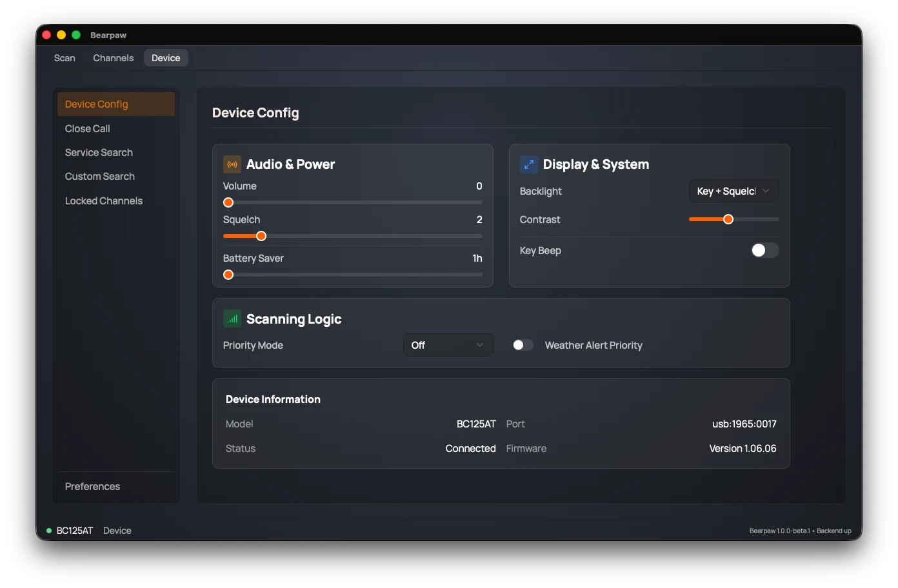Screen dimensions: 898x588
Task: Click the Firmware label
Action: 526,448
